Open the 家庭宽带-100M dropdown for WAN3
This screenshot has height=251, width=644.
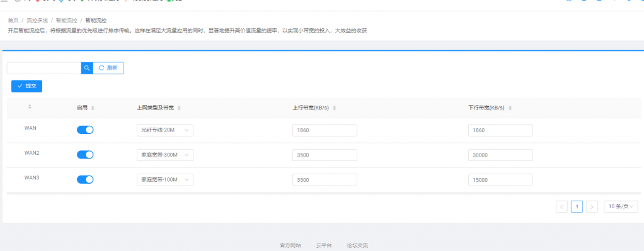(x=165, y=180)
